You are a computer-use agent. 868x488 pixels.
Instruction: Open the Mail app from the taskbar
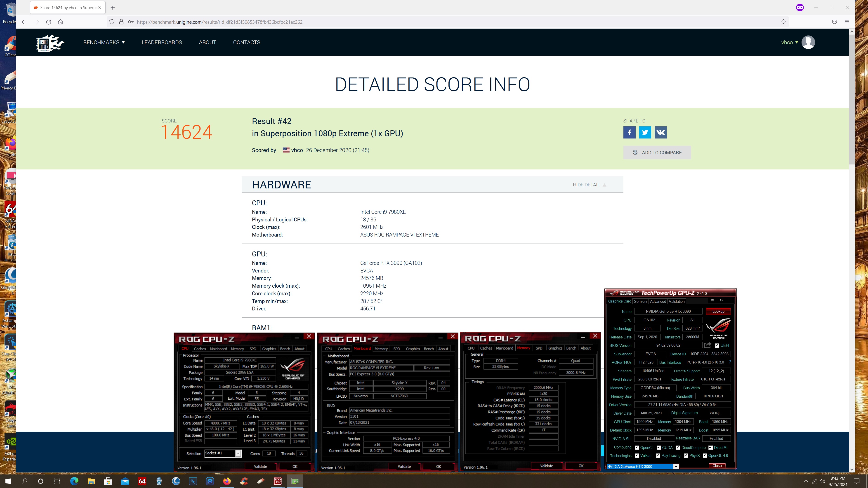click(x=125, y=481)
